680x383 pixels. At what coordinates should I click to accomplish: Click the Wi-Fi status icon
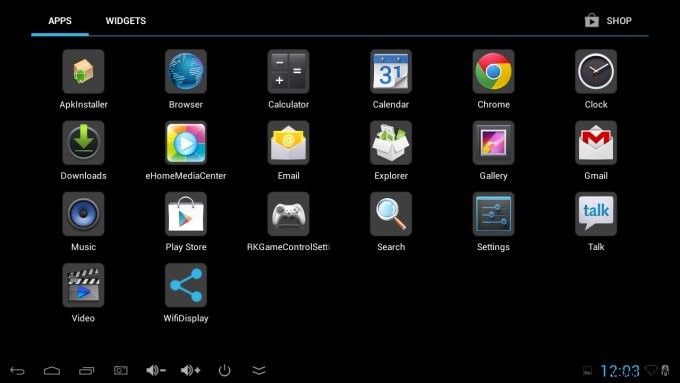point(651,370)
